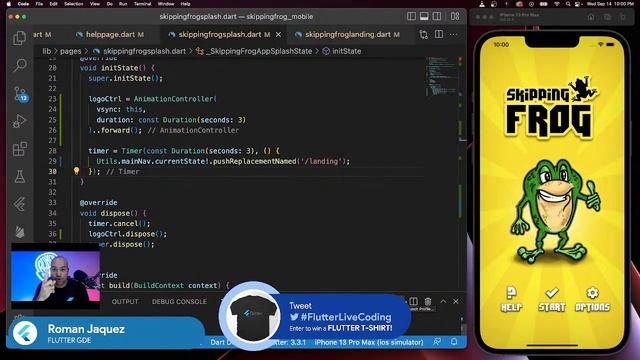
Task: Click the date and time in menu bar
Action: [x=610, y=4]
